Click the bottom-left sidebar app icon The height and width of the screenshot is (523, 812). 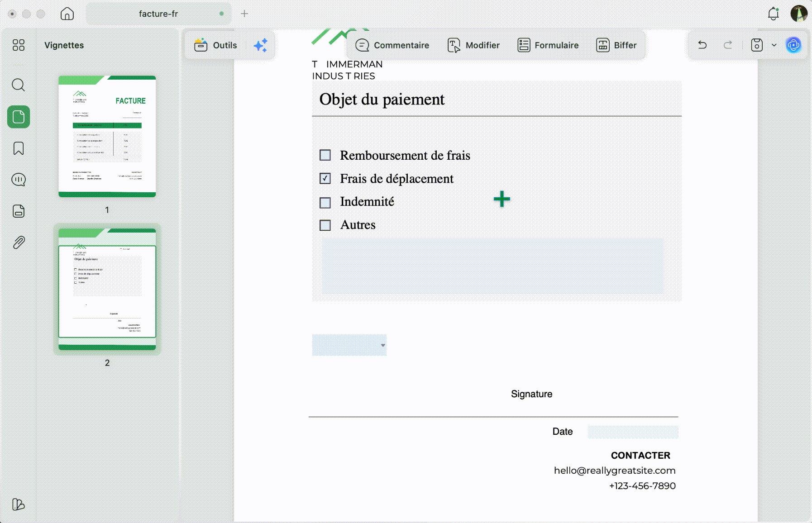(x=19, y=504)
